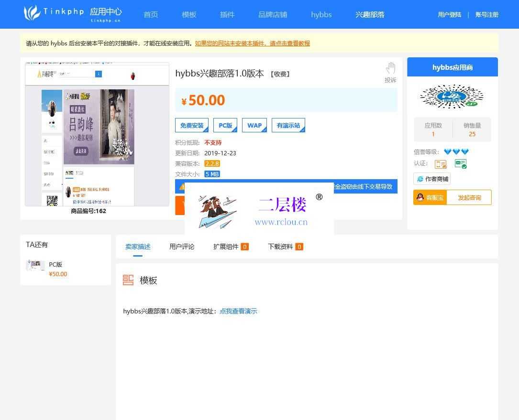Click the 2.2.8 compatible version badge
The image size is (519, 420).
click(212, 164)
